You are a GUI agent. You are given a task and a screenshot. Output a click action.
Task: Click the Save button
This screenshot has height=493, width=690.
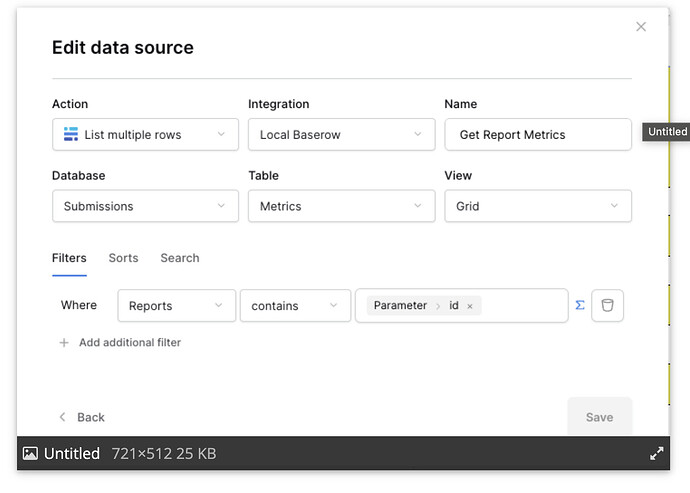[599, 417]
